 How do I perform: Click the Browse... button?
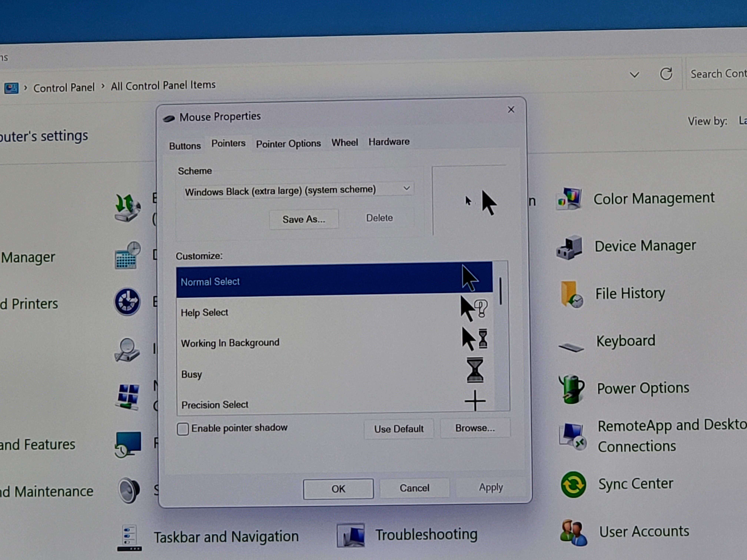coord(475,428)
